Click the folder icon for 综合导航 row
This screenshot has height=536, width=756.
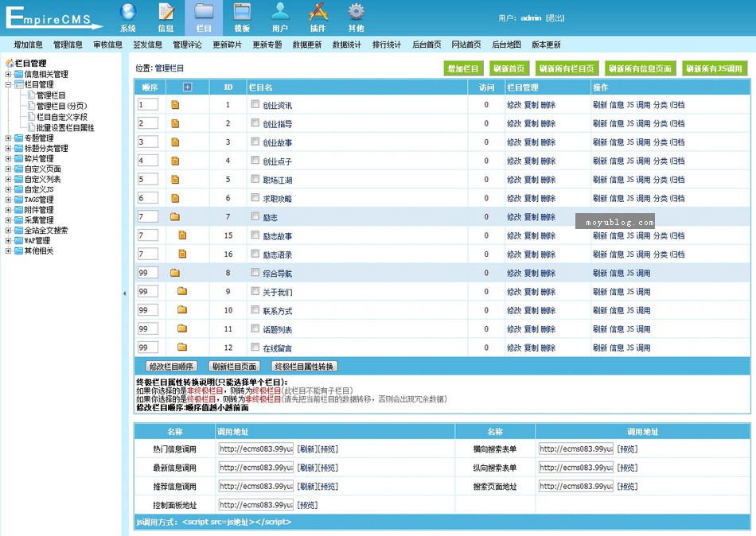point(175,273)
